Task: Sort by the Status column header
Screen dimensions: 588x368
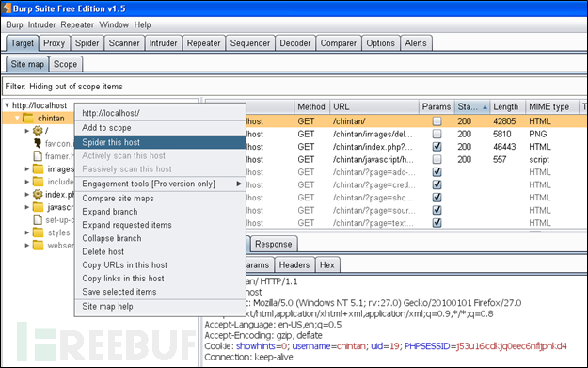Action: (x=472, y=107)
